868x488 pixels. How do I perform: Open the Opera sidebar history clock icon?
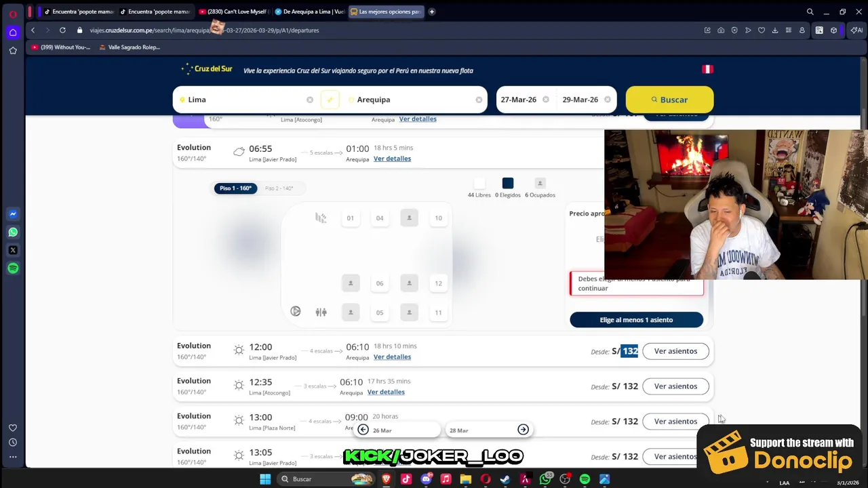click(13, 442)
